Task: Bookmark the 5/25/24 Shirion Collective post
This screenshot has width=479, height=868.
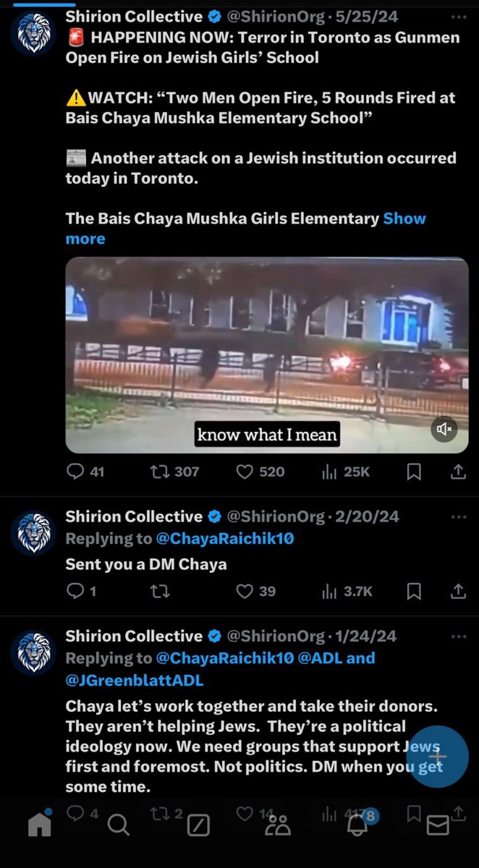Action: coord(414,472)
